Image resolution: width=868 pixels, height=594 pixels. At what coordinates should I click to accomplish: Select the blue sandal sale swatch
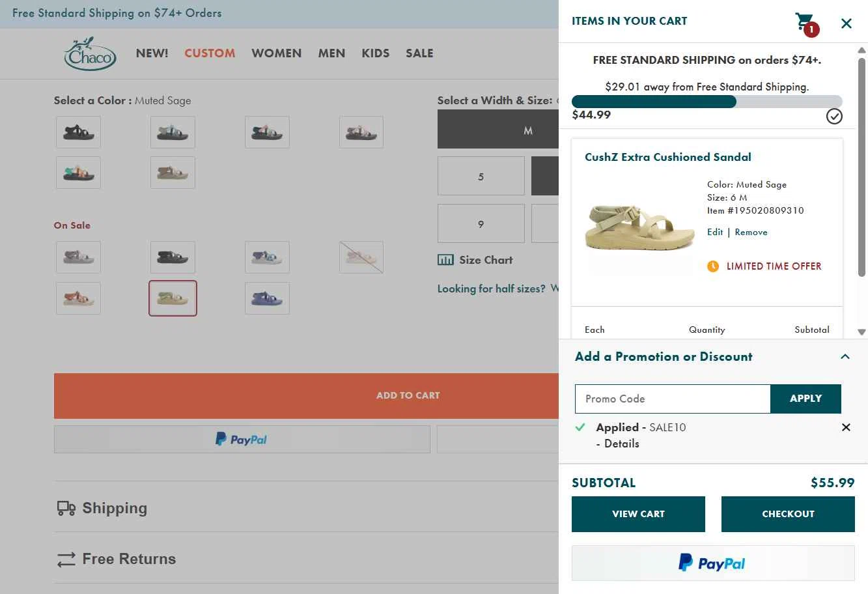coord(267,298)
